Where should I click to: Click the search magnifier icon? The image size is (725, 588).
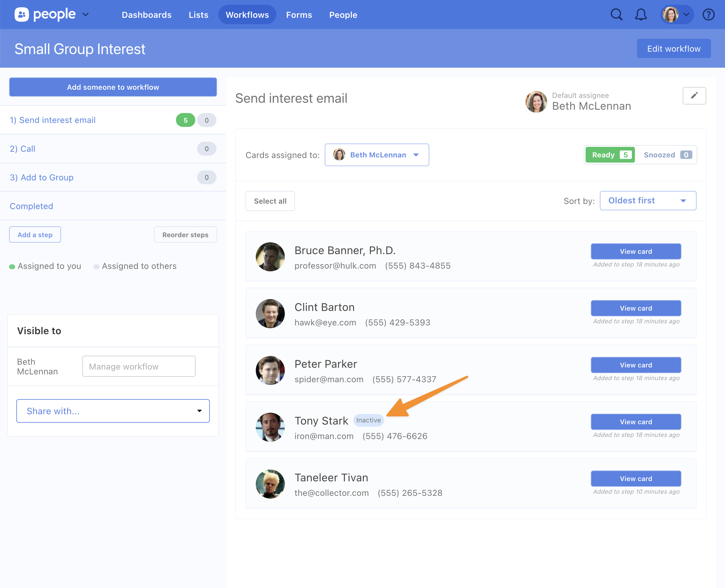coord(616,15)
